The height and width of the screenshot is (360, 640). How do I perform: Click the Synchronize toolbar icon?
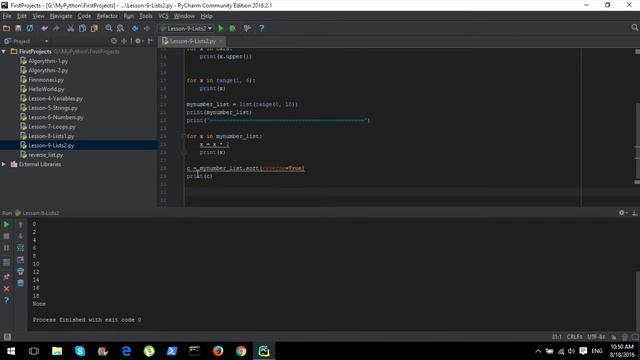coord(30,28)
